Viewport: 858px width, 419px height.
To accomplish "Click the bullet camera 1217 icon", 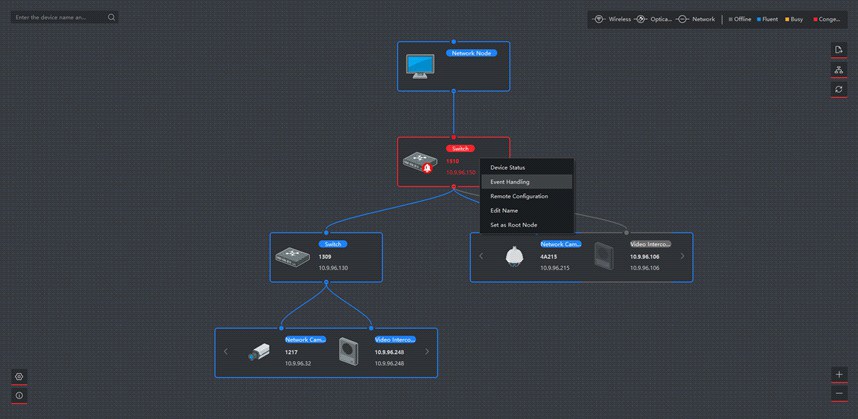I will (x=258, y=351).
